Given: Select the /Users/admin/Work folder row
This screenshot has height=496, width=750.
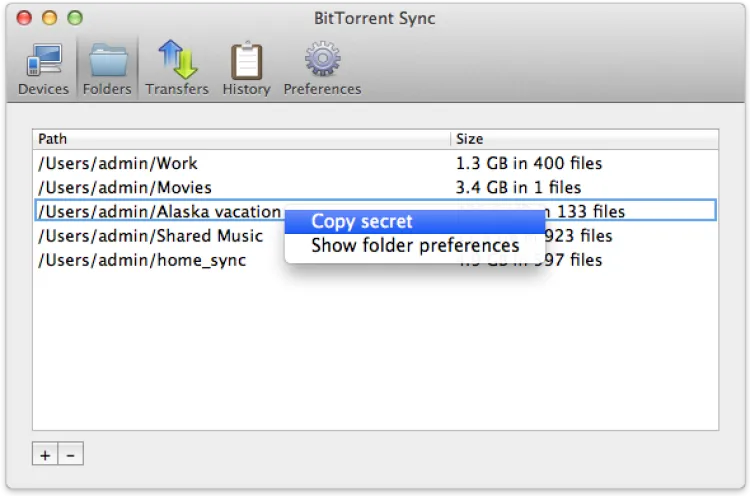Looking at the screenshot, I should 118,163.
